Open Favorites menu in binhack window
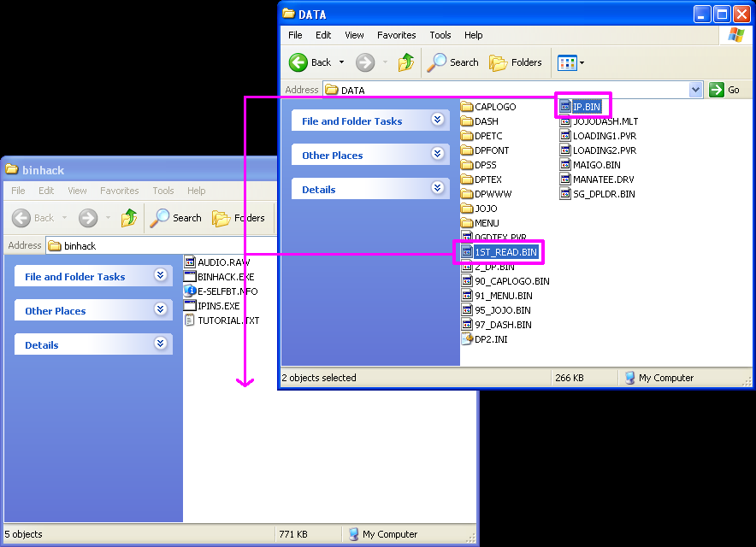 click(119, 191)
